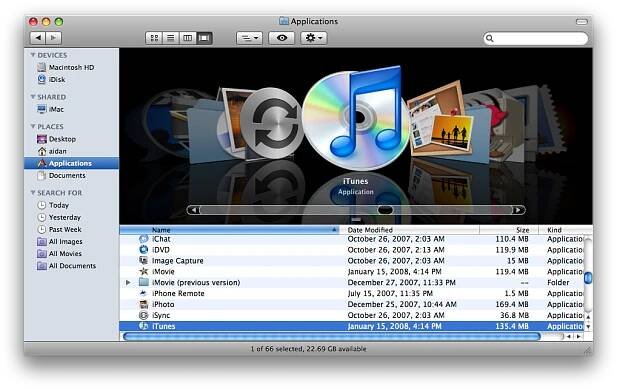Click horizontal scroll left arrow
This screenshot has height=389, width=617.
point(569,337)
